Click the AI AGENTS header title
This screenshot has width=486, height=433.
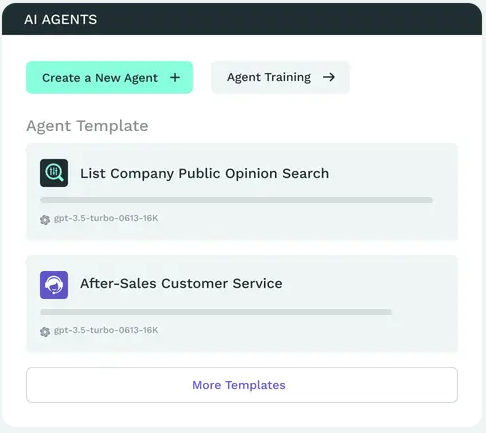point(61,20)
